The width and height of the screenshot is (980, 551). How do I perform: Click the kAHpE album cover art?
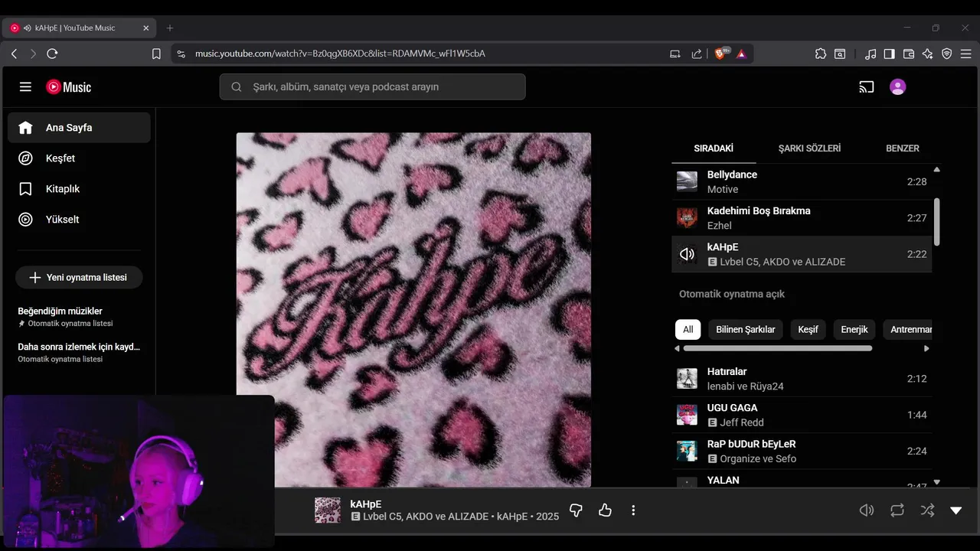[413, 310]
